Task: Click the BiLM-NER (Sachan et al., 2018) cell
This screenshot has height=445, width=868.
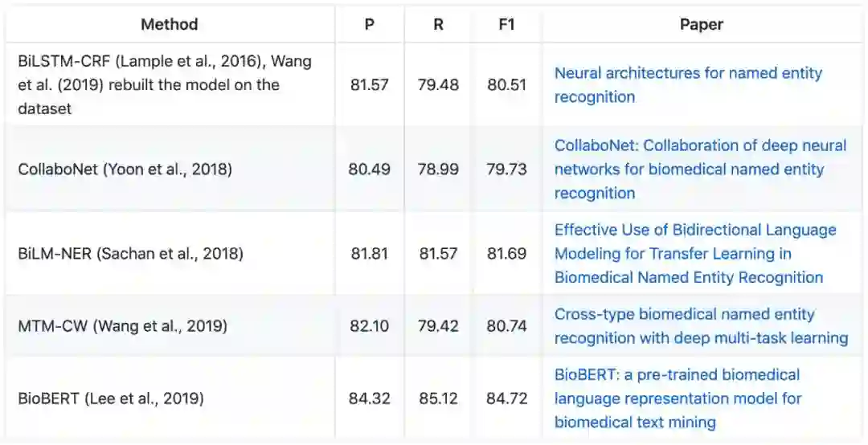Action: point(130,254)
